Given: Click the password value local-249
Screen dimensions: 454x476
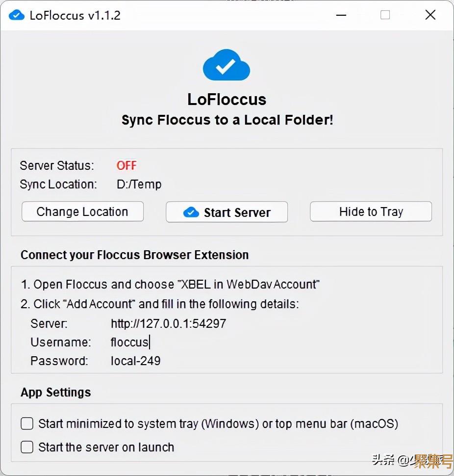Looking at the screenshot, I should click(x=136, y=361).
